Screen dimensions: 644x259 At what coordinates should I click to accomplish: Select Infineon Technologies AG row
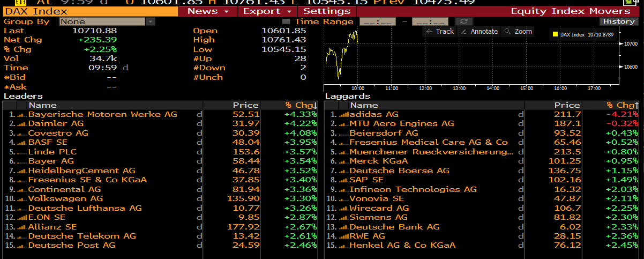pyautogui.click(x=482, y=189)
